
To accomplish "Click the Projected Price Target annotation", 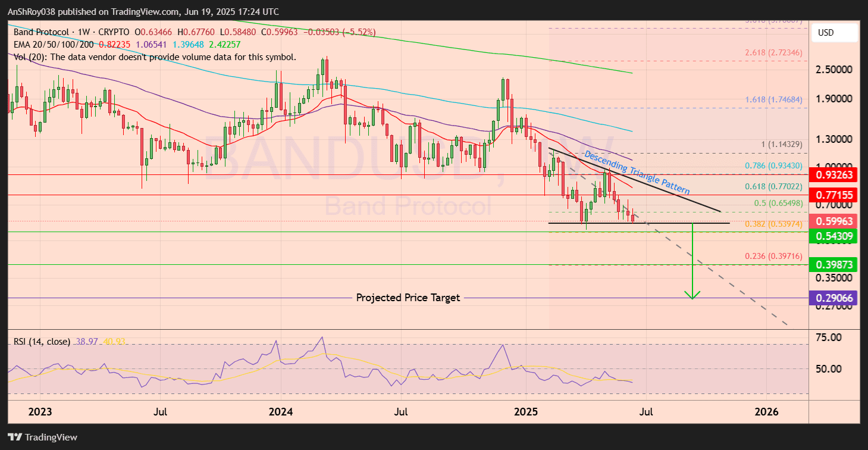I will tap(408, 297).
